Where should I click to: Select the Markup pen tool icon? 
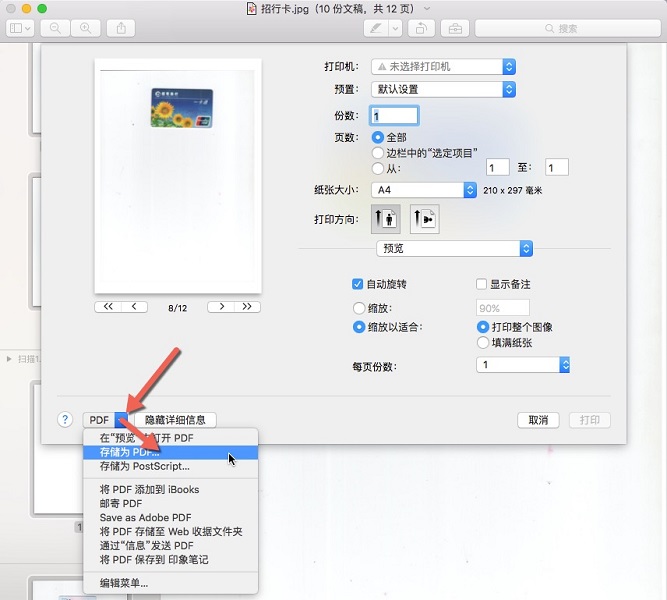pyautogui.click(x=376, y=29)
